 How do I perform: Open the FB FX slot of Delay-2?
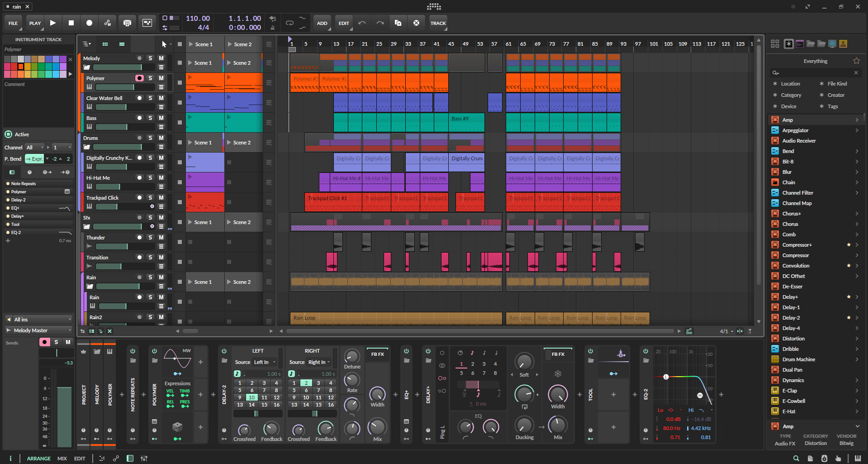377,354
